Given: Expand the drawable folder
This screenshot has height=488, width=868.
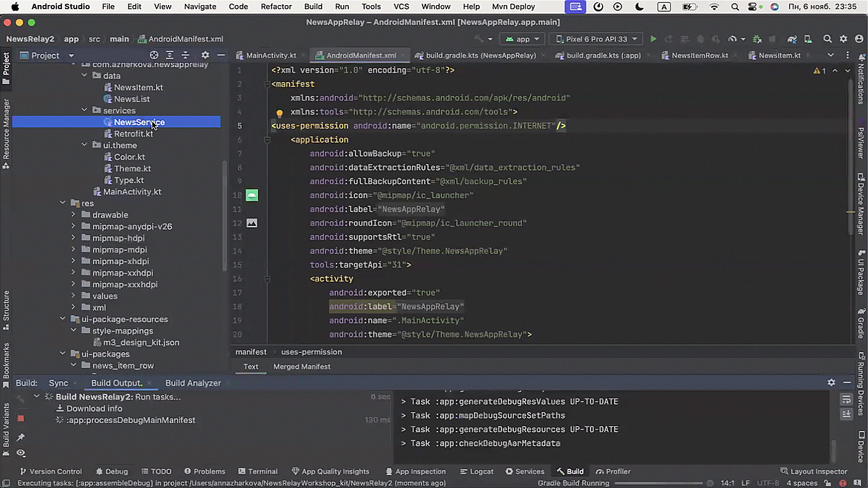Looking at the screenshot, I should [x=73, y=215].
